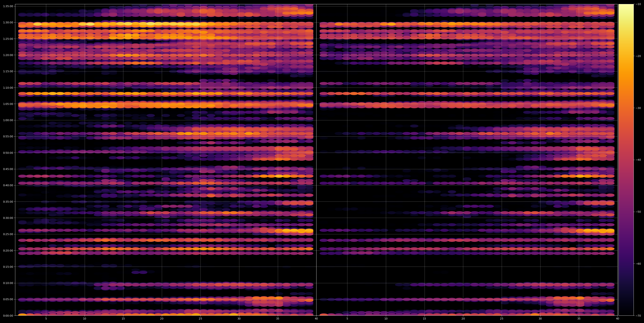Select the 1:25:00 y-axis tick label
Screen dimensions: 644x323
pyautogui.click(x=8, y=39)
